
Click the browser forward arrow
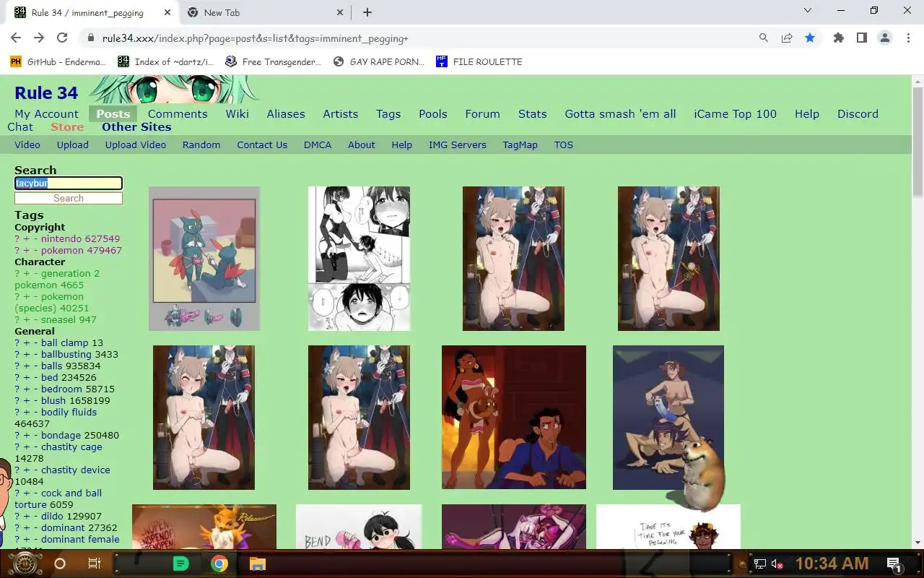[x=39, y=38]
